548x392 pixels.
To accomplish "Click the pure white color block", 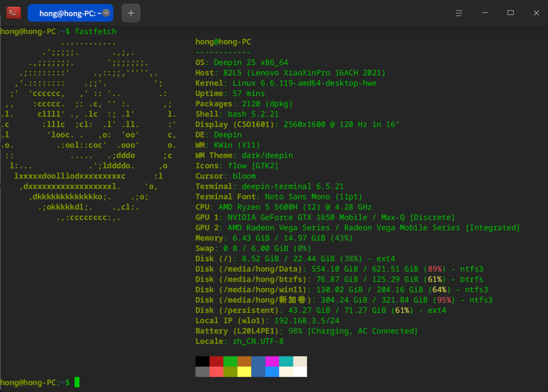I will [300, 372].
